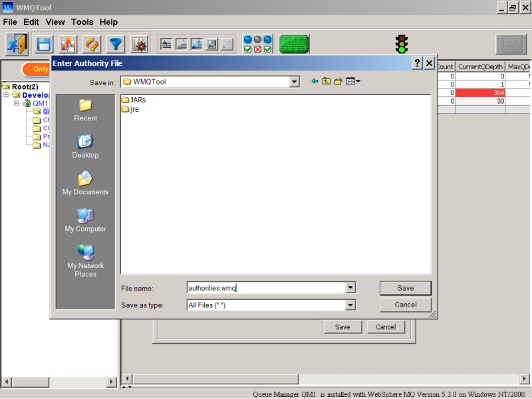Open the View Menu dropdown arrow
Screen dimensions: 532x399
tap(358, 81)
